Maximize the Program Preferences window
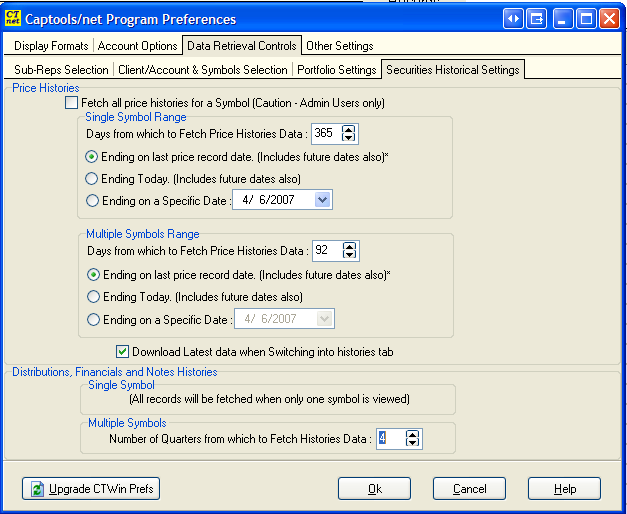This screenshot has width=627, height=514. 586,19
